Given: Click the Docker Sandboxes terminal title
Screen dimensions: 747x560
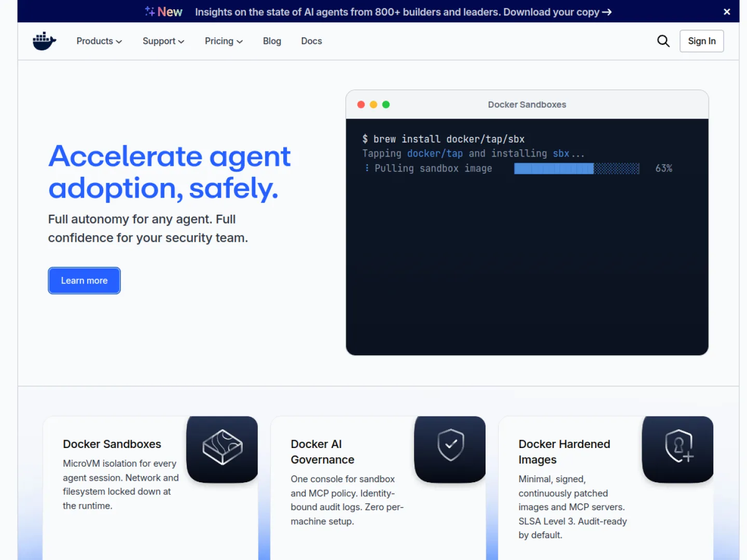Looking at the screenshot, I should tap(527, 105).
